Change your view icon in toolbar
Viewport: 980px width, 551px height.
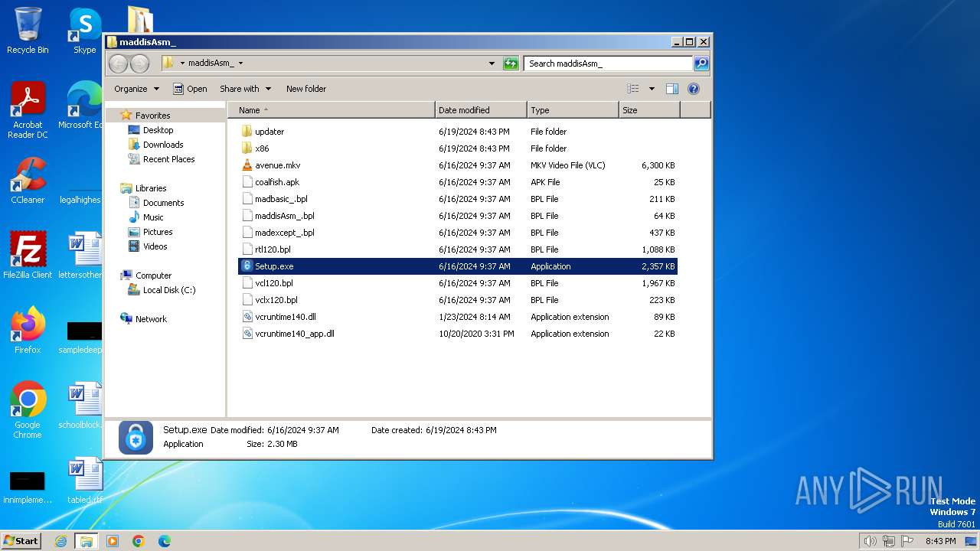pyautogui.click(x=632, y=89)
